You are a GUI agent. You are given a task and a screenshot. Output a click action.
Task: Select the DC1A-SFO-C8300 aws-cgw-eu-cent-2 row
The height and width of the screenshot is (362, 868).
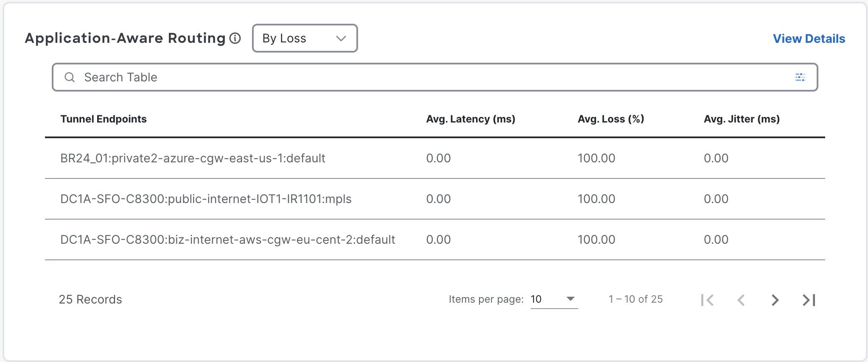[227, 239]
